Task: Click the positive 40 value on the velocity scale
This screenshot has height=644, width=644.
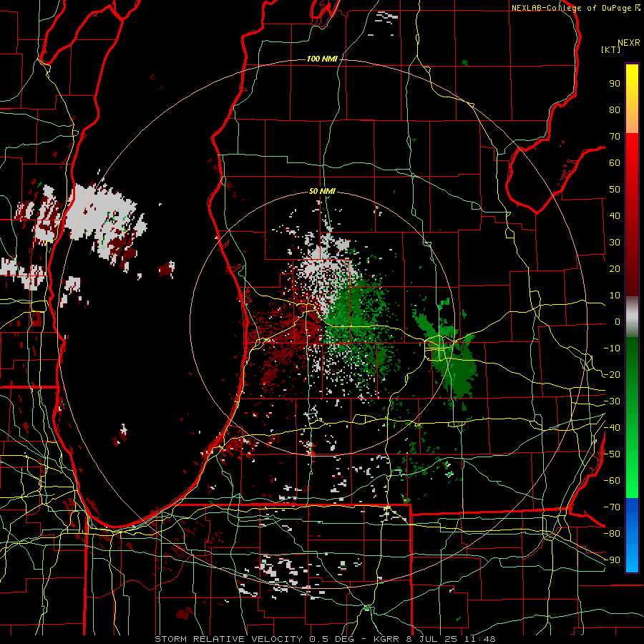Action: coord(615,215)
